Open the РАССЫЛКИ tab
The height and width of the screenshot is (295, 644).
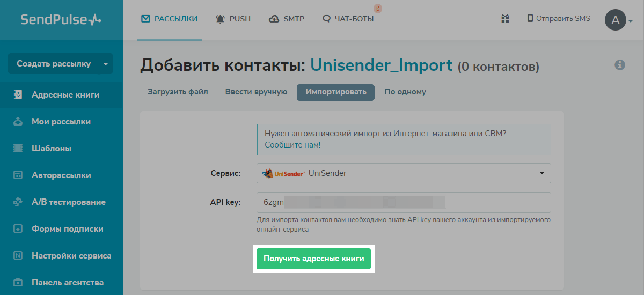169,19
